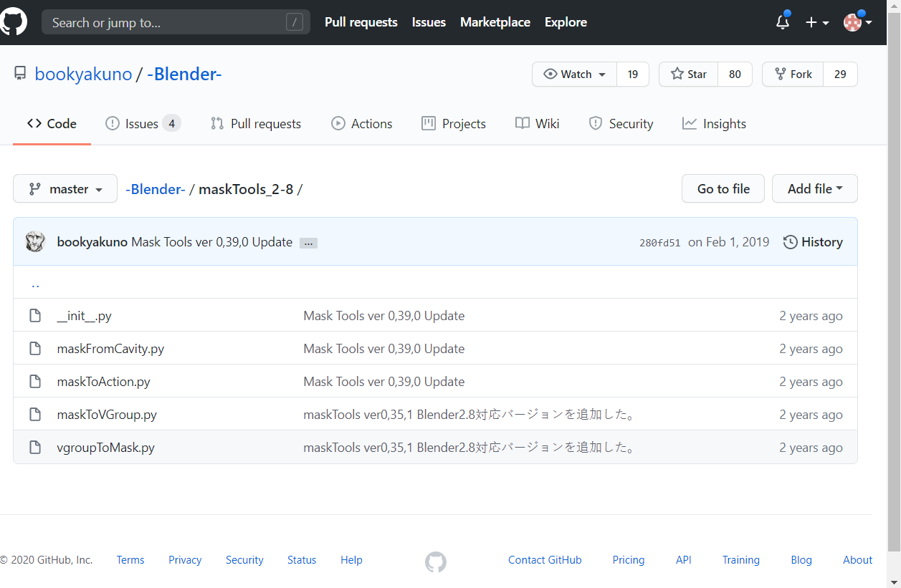This screenshot has width=901, height=588.
Task: Switch to the Actions tab
Action: (x=362, y=124)
